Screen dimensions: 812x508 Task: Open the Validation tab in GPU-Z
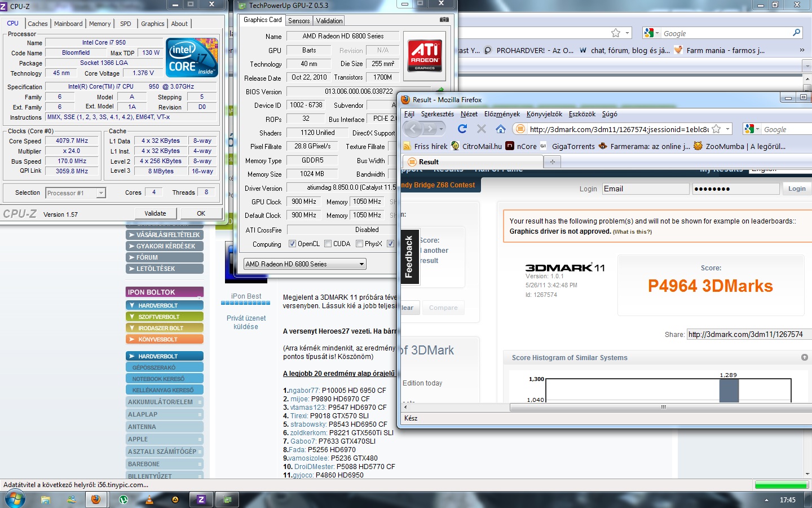(329, 21)
